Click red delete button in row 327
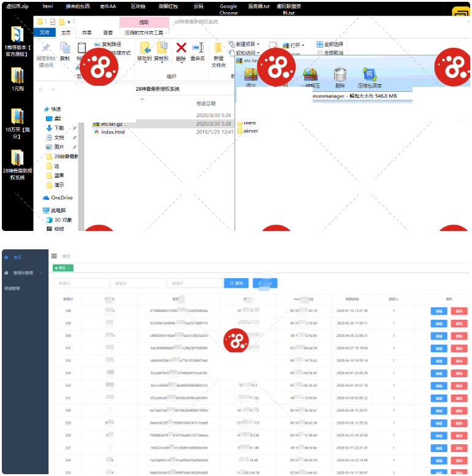This screenshot has width=472, height=476. 459,448
